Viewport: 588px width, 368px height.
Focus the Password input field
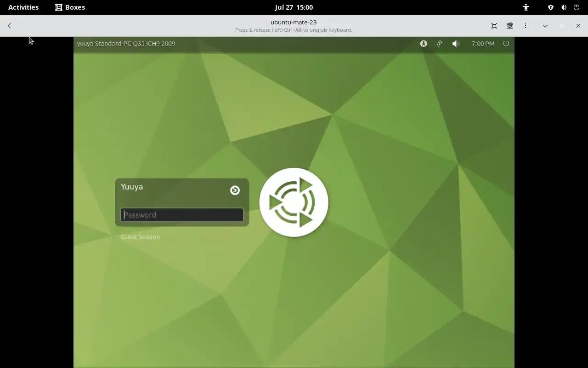coord(182,215)
